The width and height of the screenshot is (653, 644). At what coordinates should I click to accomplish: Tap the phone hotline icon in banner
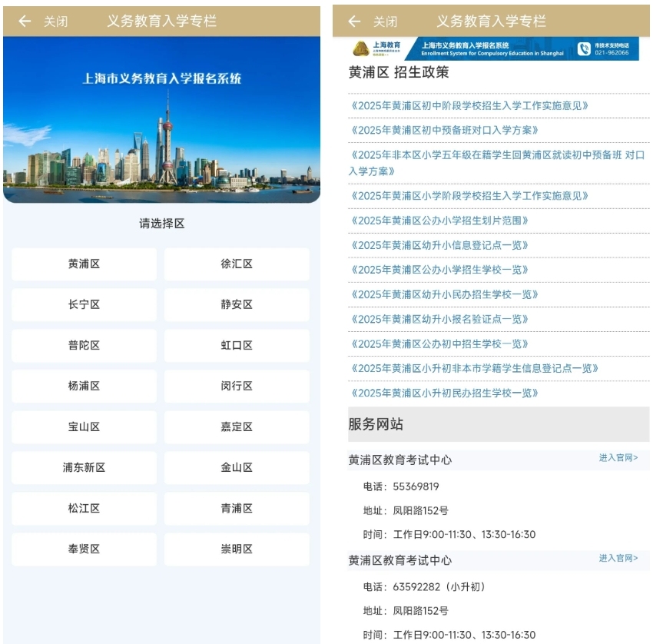pos(585,49)
